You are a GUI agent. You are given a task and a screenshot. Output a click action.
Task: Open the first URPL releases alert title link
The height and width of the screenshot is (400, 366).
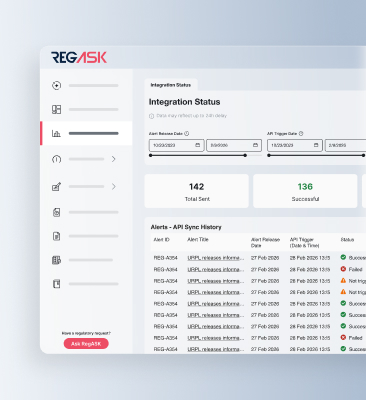tap(216, 258)
